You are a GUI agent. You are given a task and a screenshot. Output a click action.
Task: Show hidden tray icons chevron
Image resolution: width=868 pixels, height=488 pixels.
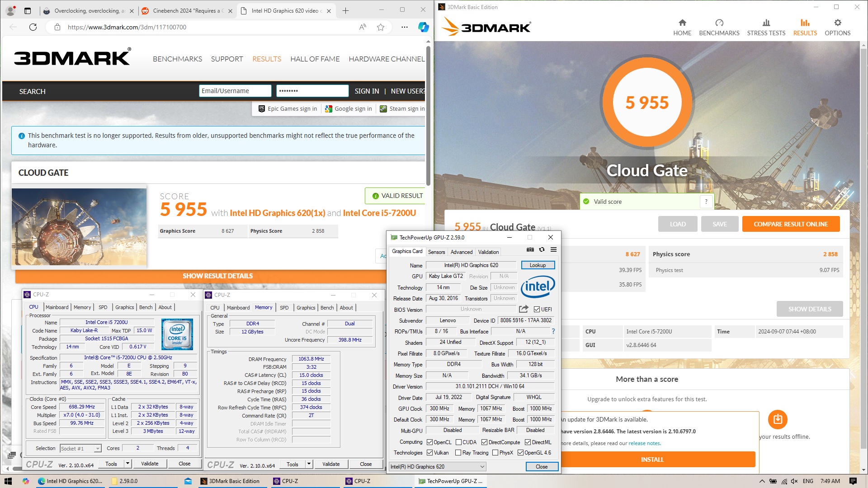click(762, 481)
